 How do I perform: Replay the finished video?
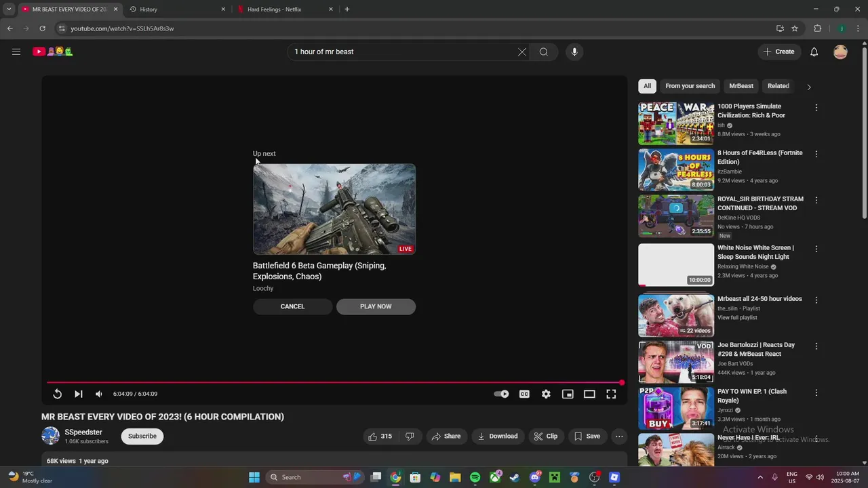pyautogui.click(x=58, y=394)
